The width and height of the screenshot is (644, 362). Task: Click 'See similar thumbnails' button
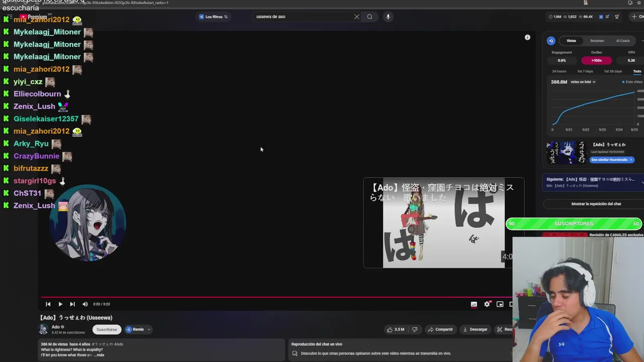[612, 160]
